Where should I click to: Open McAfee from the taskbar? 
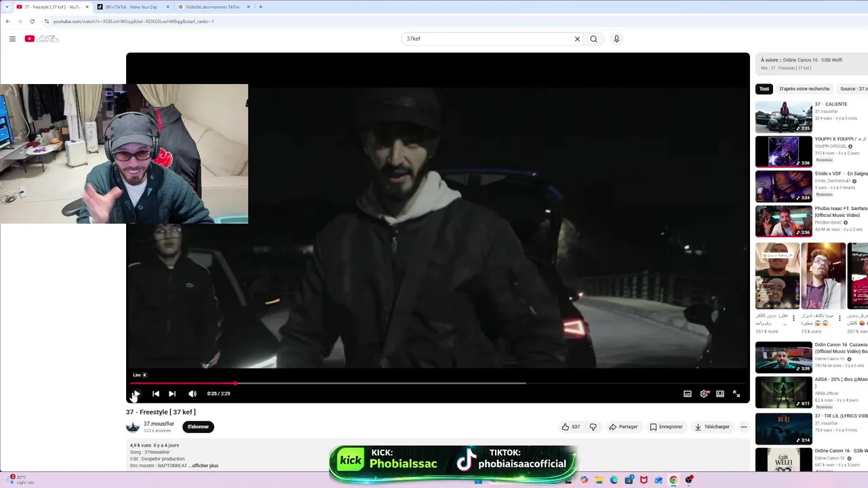pos(644,480)
